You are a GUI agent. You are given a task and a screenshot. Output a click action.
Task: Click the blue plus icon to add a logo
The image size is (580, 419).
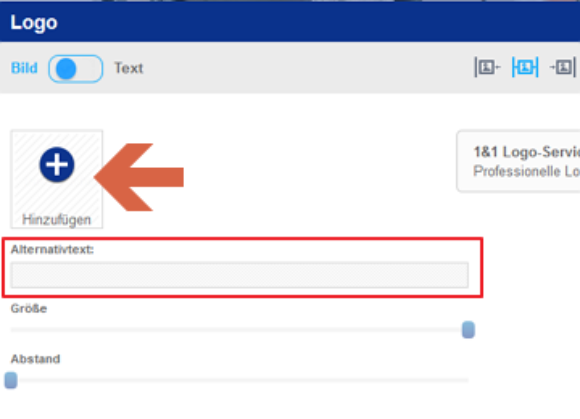[x=57, y=165]
